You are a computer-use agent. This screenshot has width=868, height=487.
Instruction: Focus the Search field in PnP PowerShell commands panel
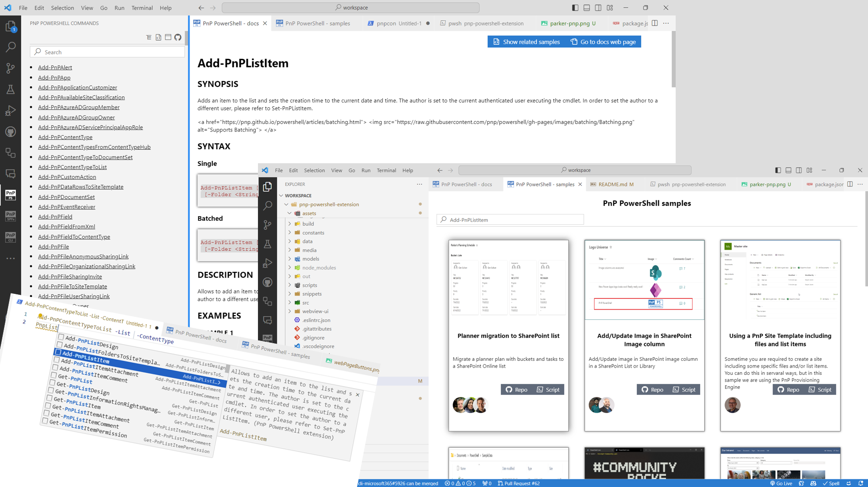click(107, 52)
